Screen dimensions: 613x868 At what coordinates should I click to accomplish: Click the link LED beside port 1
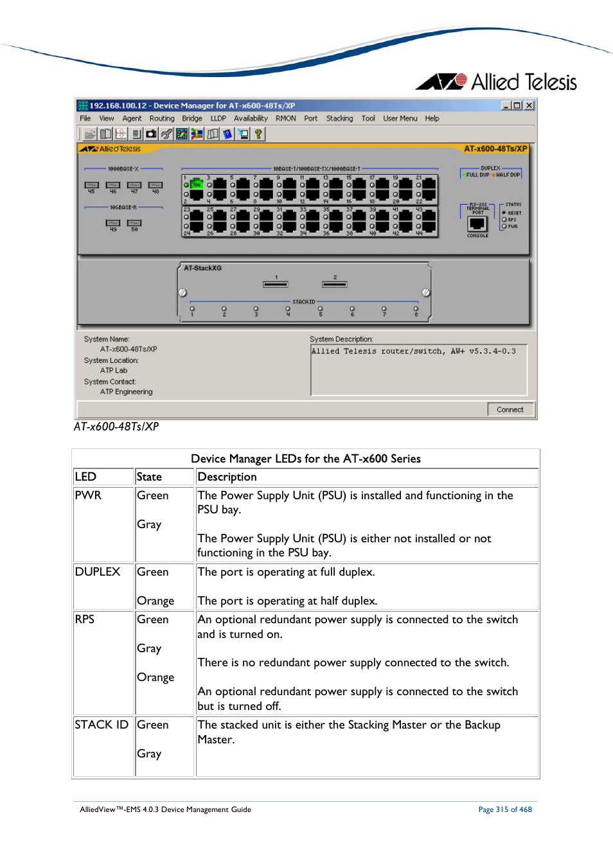[186, 184]
